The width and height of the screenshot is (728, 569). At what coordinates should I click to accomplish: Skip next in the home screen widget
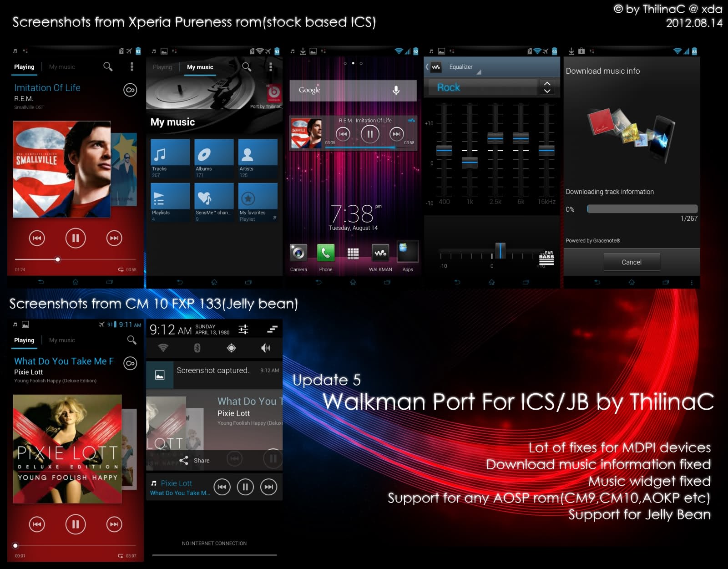(396, 134)
